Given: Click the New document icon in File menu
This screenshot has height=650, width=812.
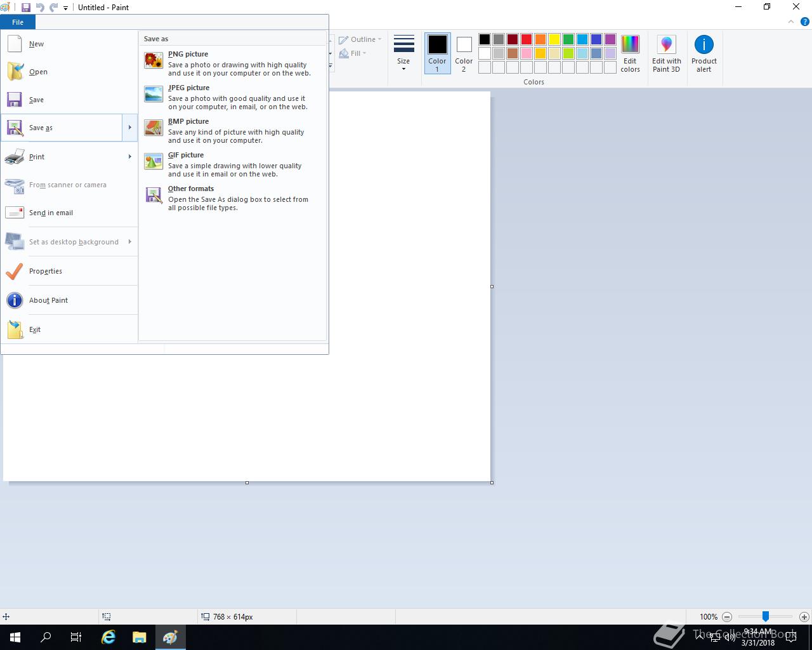Looking at the screenshot, I should click(15, 44).
